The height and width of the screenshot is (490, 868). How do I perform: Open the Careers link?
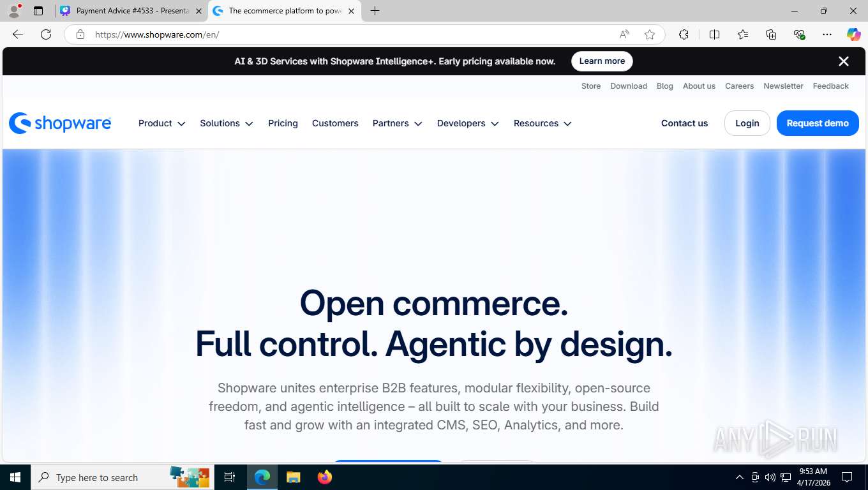[x=739, y=86]
